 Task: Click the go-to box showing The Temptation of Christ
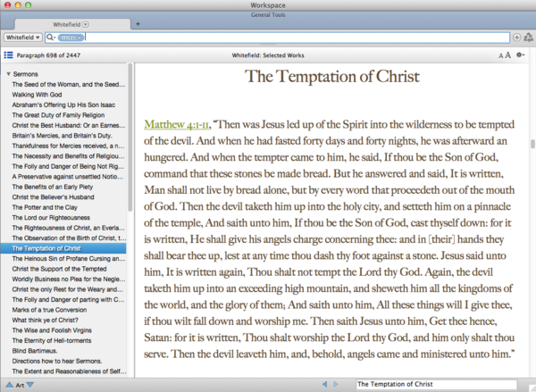(436, 385)
